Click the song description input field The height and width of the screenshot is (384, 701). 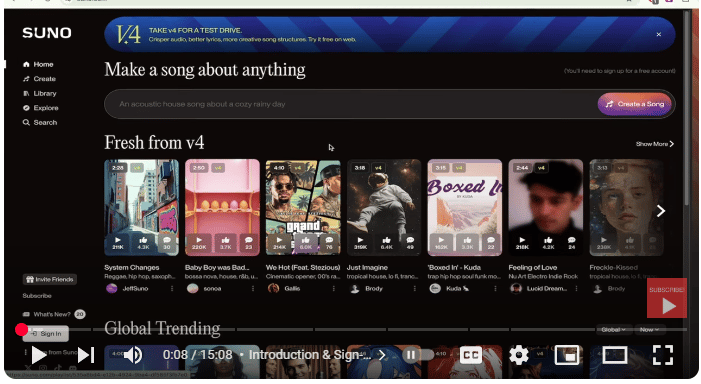351,104
